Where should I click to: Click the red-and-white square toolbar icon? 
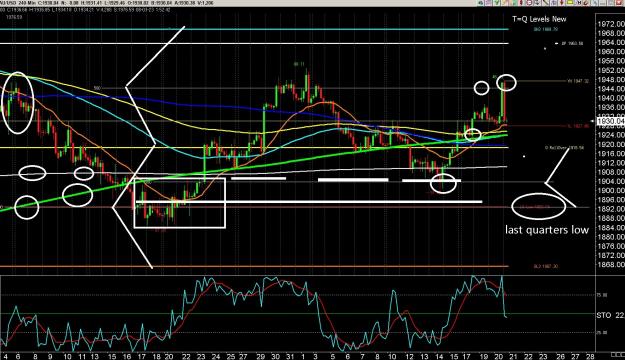coord(530,2)
